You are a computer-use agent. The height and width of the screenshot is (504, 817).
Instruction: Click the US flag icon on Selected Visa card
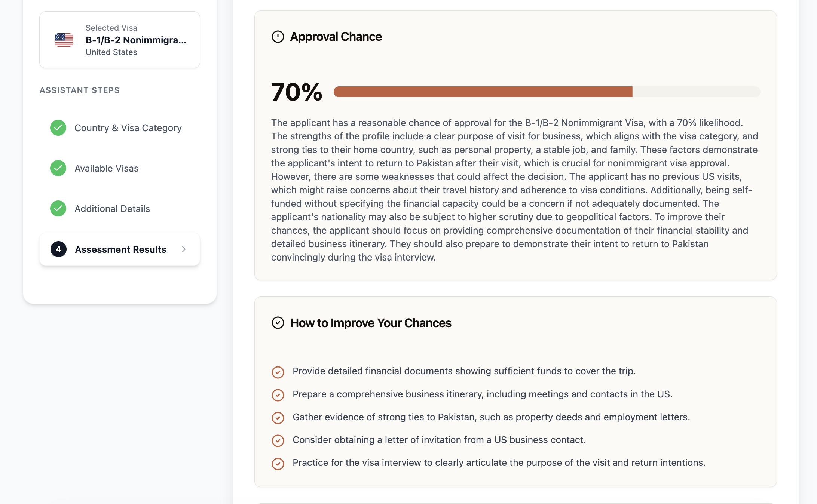click(64, 40)
